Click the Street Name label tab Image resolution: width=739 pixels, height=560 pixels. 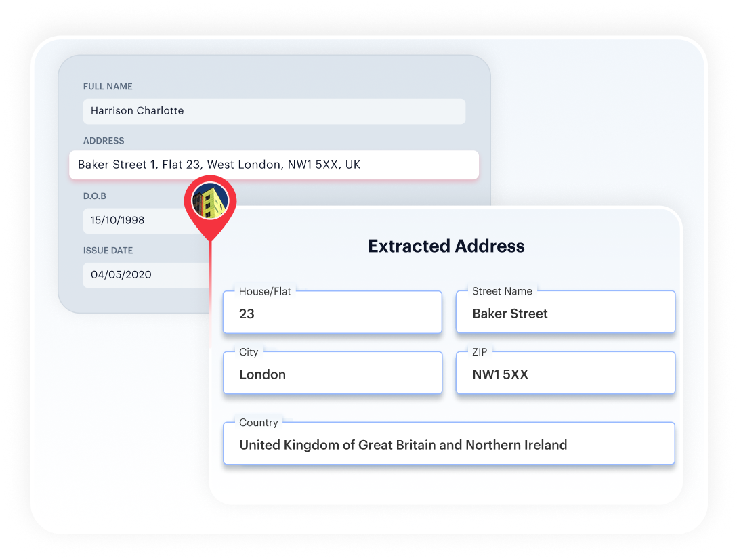(502, 291)
